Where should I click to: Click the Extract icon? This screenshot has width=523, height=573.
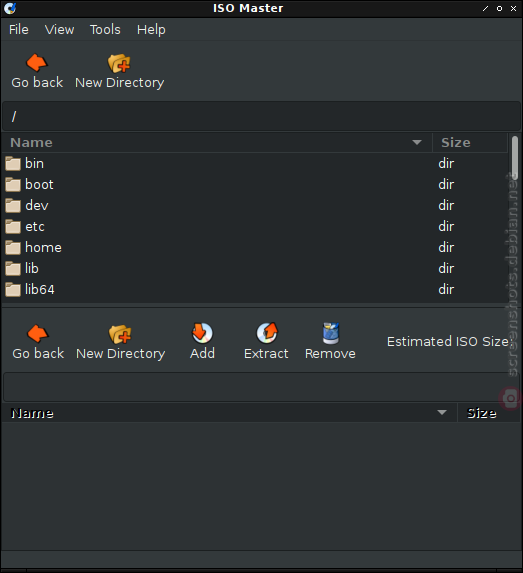(266, 333)
